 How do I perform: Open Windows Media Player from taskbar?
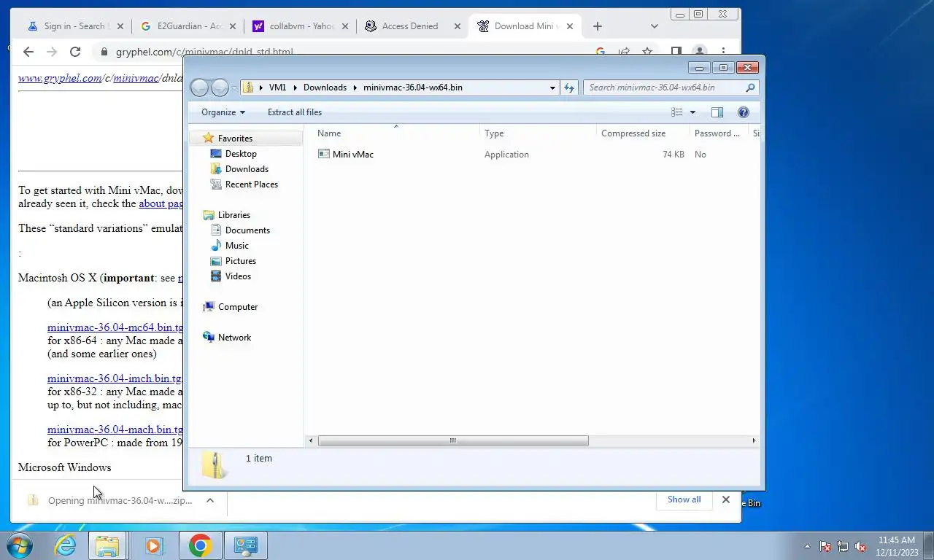click(x=154, y=545)
